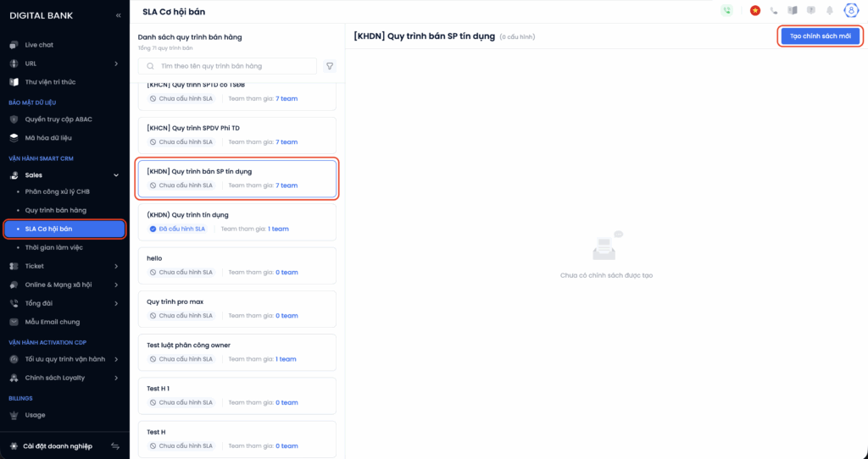Click Tạo chính sách mới button
The width and height of the screenshot is (868, 459).
820,36
